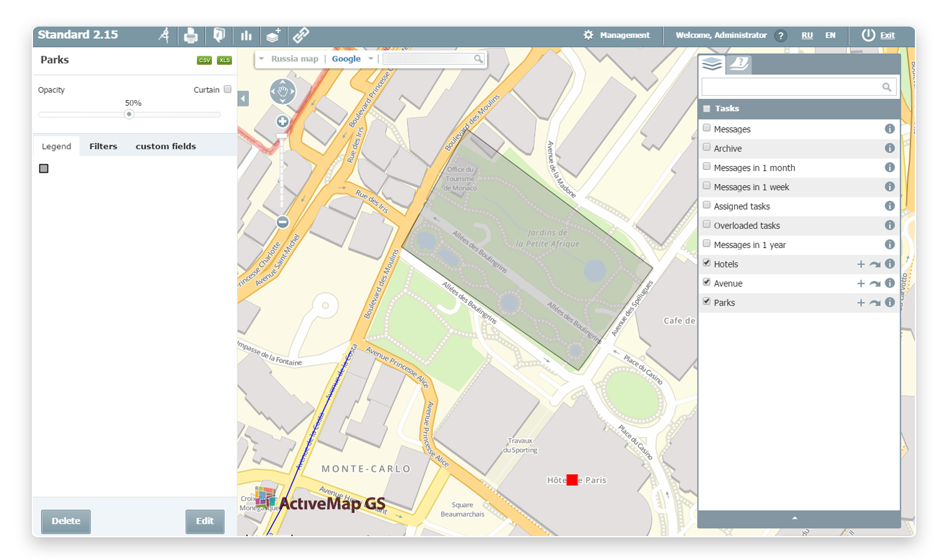Image resolution: width=950 pixels, height=560 pixels.
Task: Zoom in with the map plus button
Action: 282,121
